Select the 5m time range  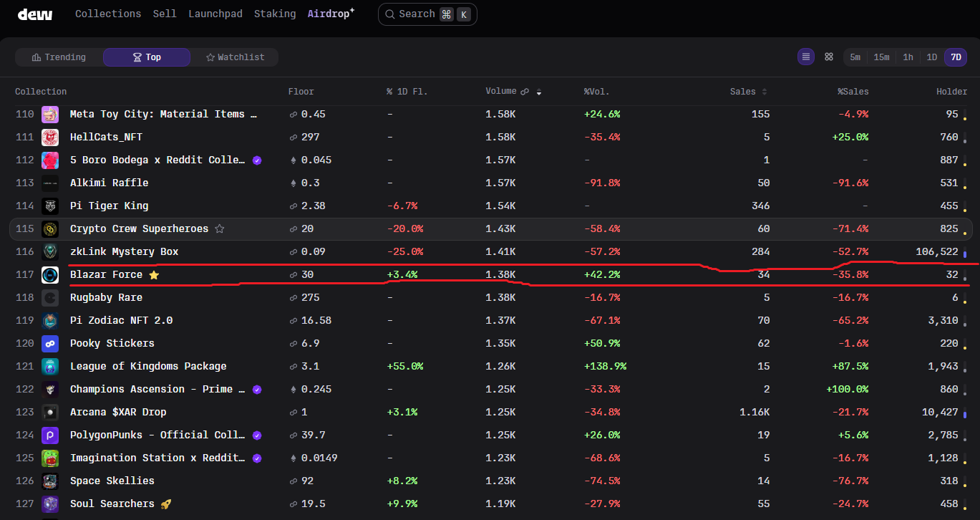click(x=855, y=57)
